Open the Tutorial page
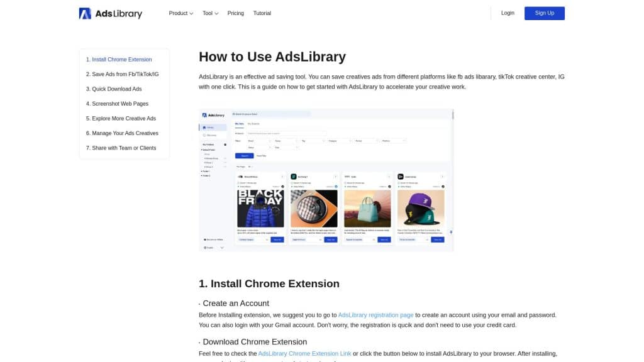 (262, 13)
